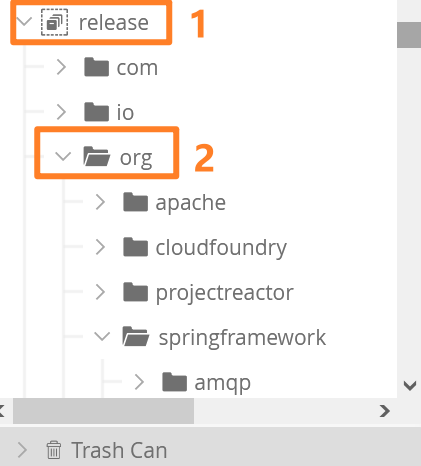421x466 pixels.
Task: Select the amqp folder label
Action: (222, 383)
